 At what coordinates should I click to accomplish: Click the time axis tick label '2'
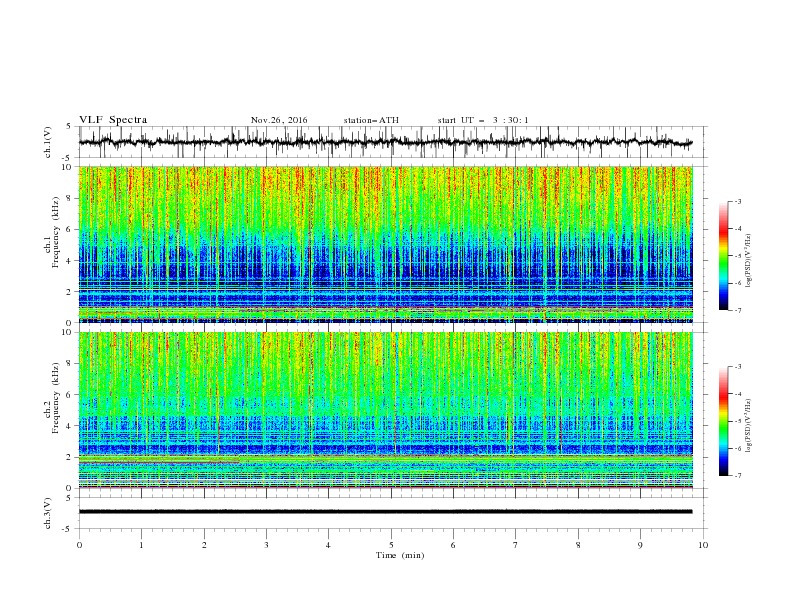coord(204,545)
